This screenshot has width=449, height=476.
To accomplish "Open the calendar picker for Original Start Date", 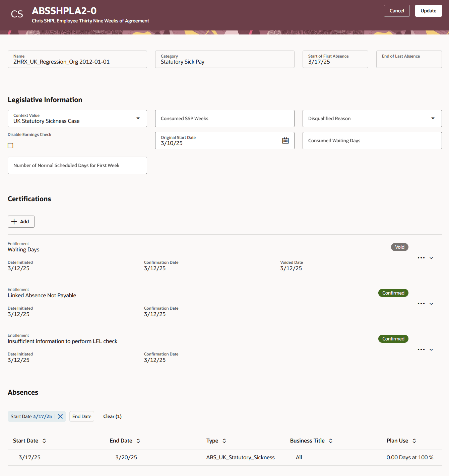I will click(285, 140).
